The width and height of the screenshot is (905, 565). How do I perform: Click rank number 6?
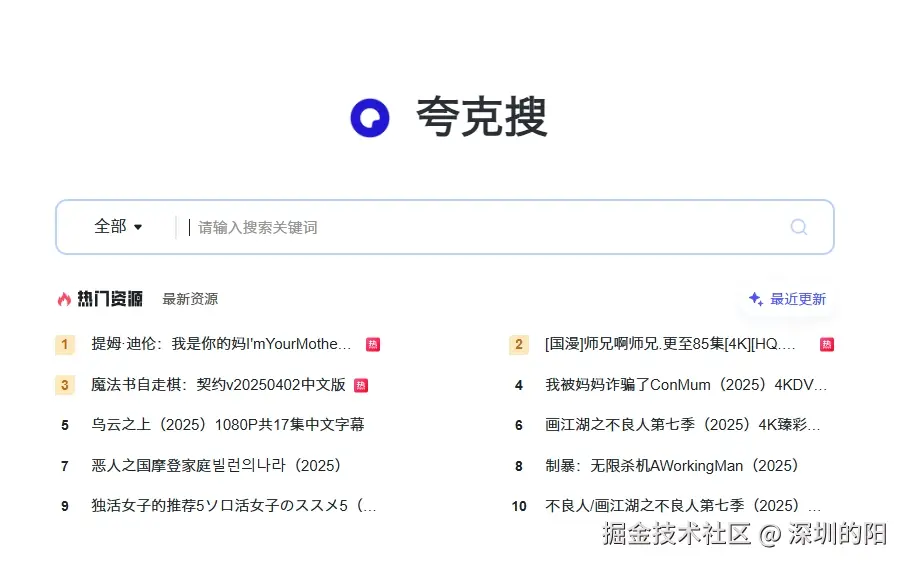pos(519,425)
